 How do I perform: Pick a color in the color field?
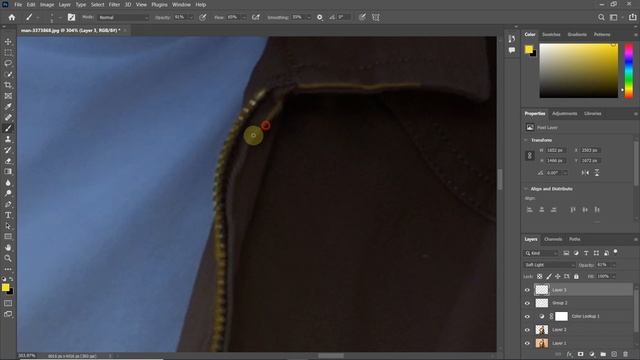tap(578, 71)
